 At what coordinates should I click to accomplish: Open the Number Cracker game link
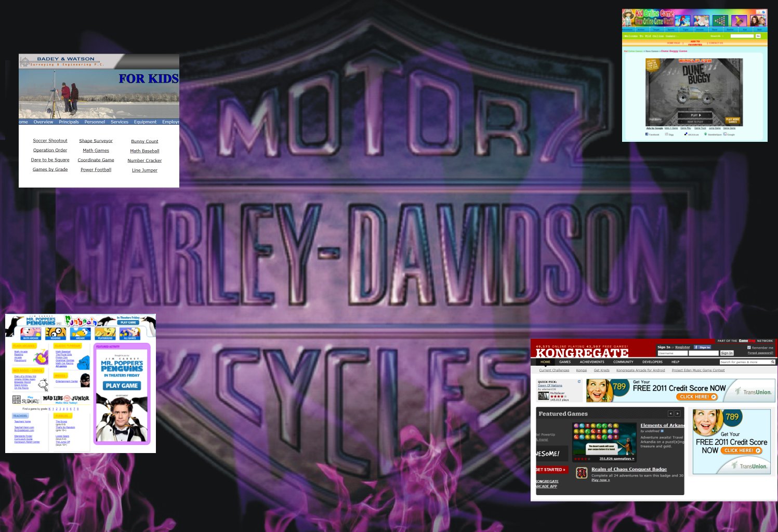point(144,161)
